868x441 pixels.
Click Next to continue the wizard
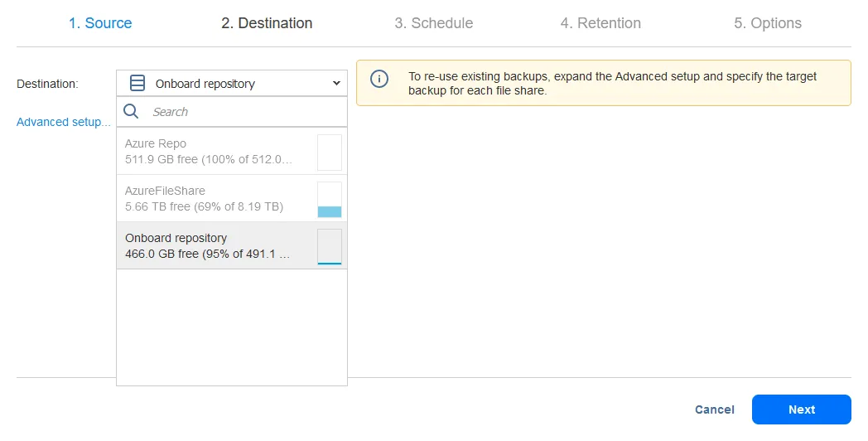[x=801, y=409]
